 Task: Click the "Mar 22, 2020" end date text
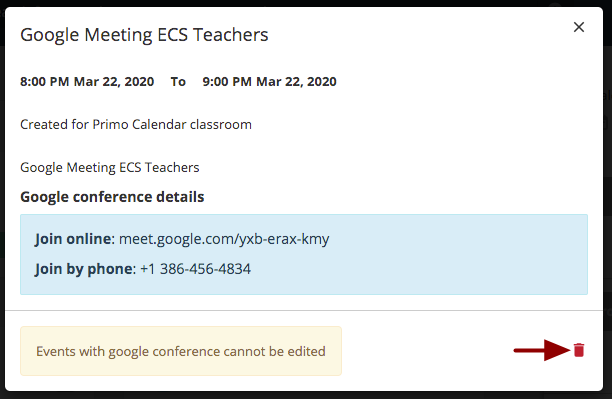tap(296, 82)
